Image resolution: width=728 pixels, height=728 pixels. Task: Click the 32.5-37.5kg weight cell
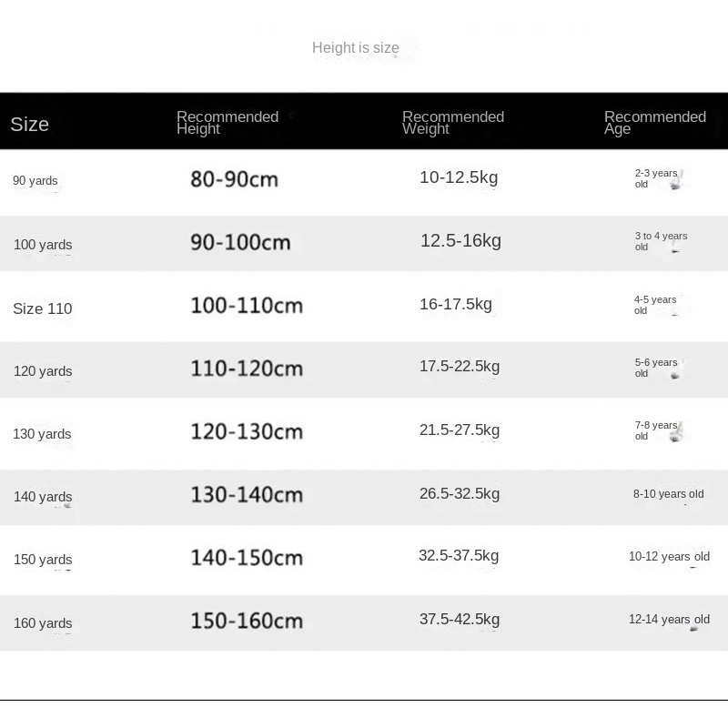pyautogui.click(x=459, y=556)
